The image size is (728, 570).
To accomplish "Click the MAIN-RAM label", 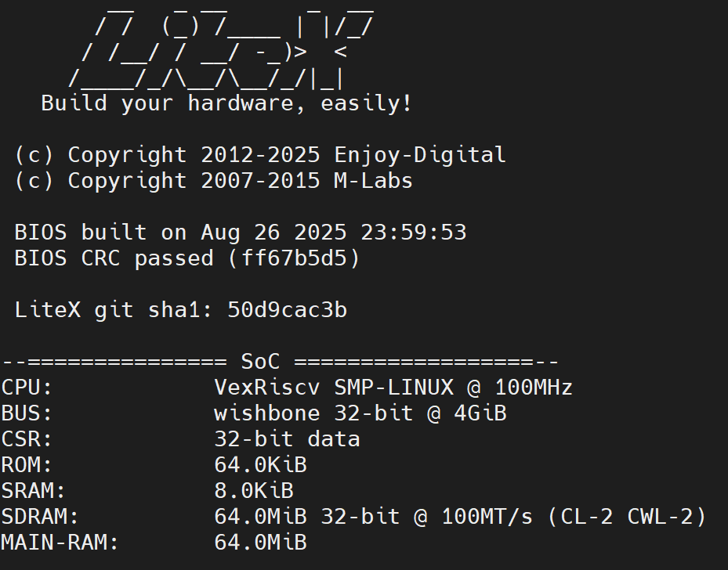I will (60, 543).
